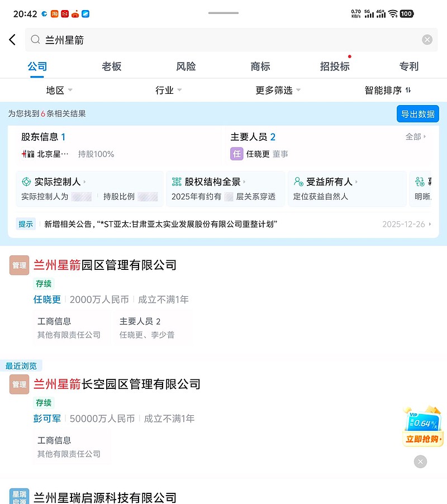
Task: Open legal representative 任晓更 link
Action: (47, 299)
